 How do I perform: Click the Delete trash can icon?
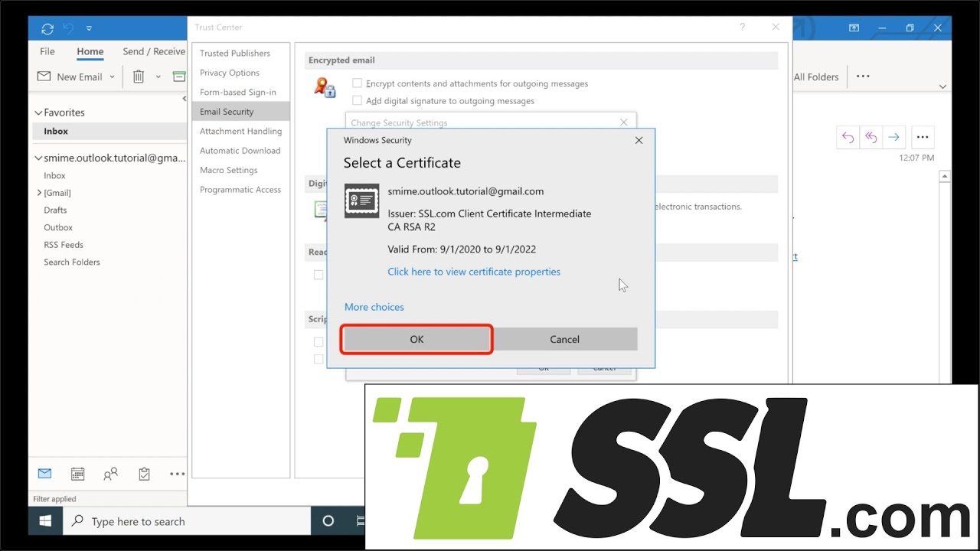139,77
